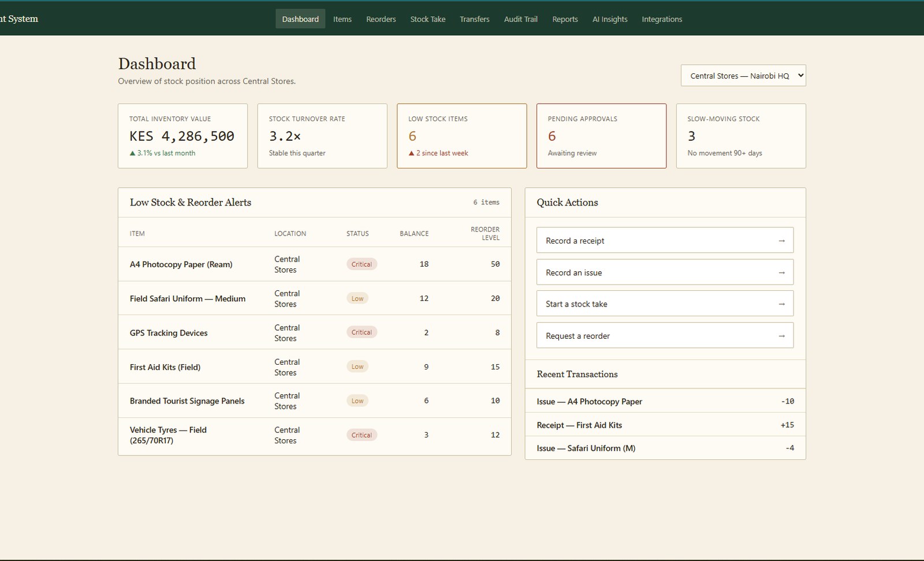Click reorder level 12 for Vehicle Tyres
Image resolution: width=924 pixels, height=561 pixels.
click(495, 435)
